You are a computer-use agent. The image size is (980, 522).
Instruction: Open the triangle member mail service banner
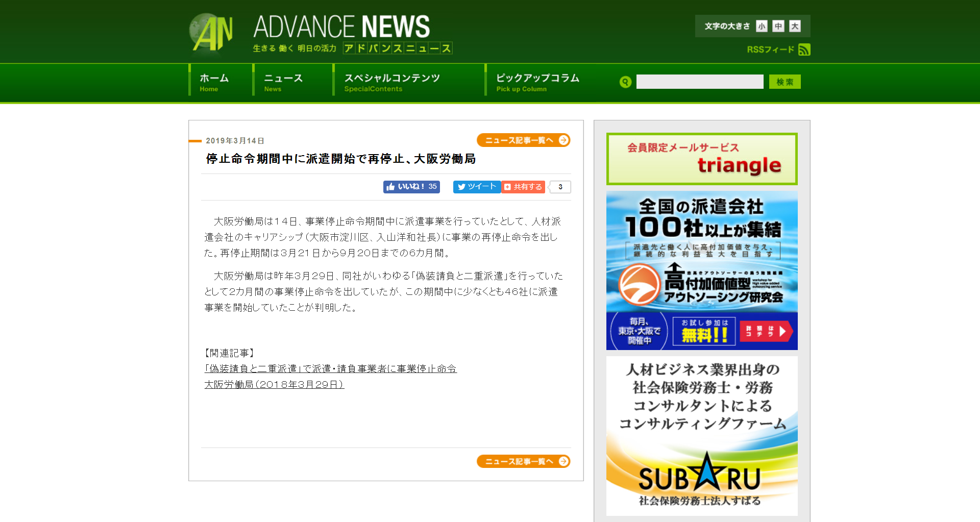tap(701, 159)
